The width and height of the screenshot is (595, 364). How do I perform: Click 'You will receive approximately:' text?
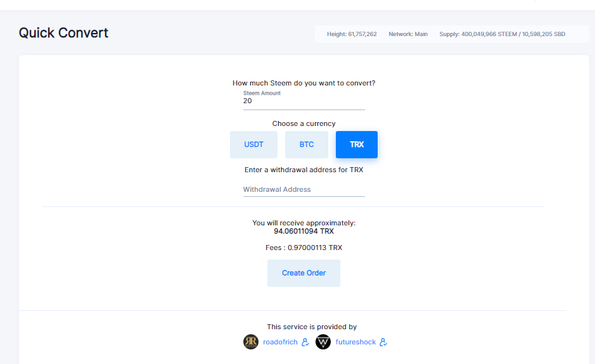(x=304, y=223)
